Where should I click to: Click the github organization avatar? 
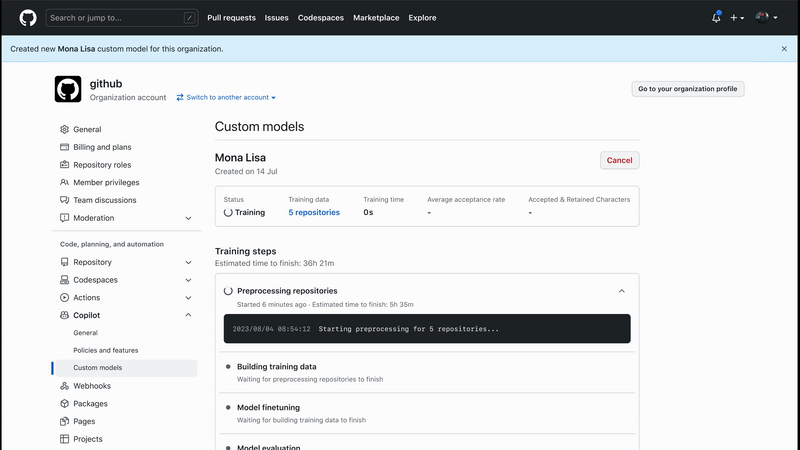[x=68, y=89]
